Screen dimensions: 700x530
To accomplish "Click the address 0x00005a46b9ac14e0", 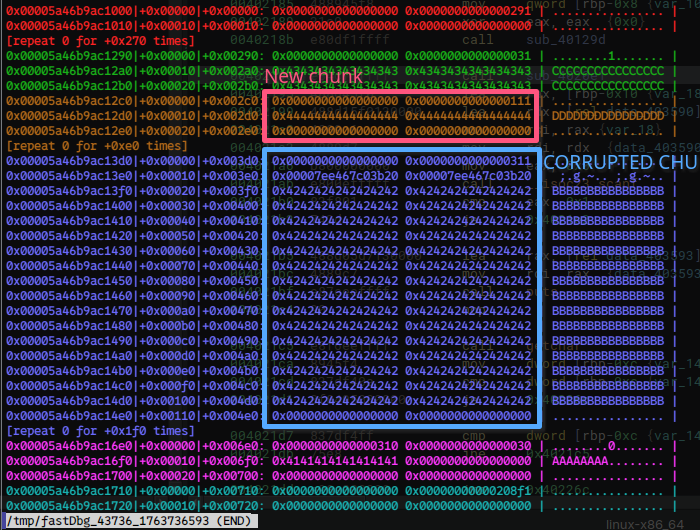I will 69,416.
